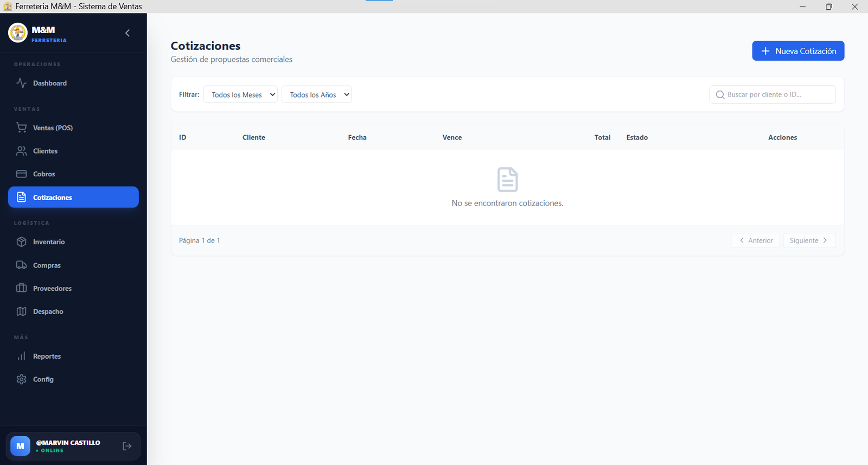Click the Cliente column header

[254, 137]
